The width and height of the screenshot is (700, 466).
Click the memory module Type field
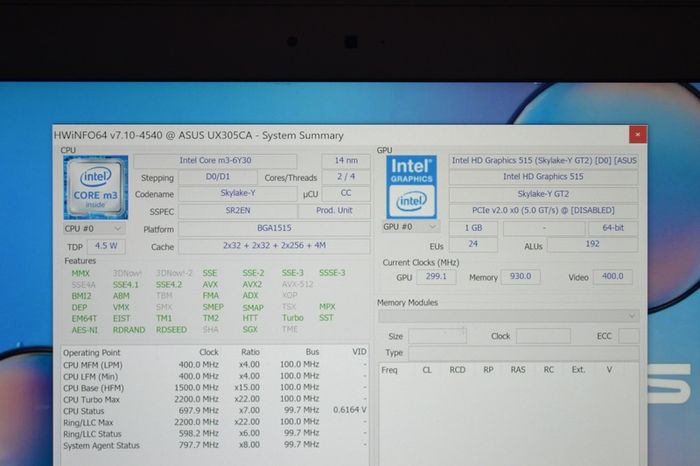[524, 353]
